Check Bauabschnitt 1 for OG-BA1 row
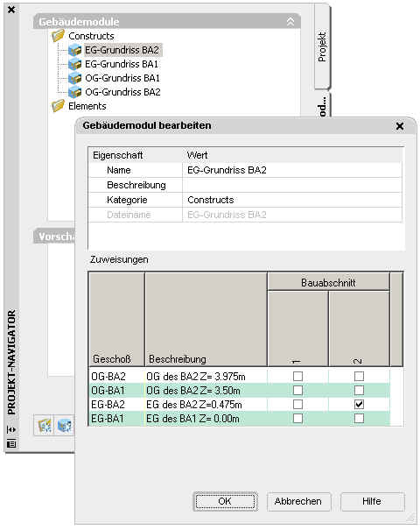This screenshot has width=420, height=530. [297, 391]
